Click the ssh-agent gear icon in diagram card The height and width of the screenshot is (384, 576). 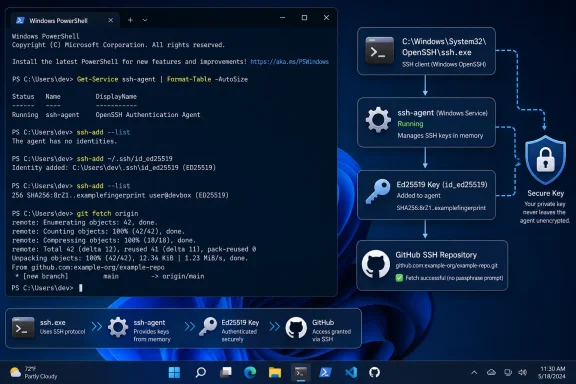point(378,120)
